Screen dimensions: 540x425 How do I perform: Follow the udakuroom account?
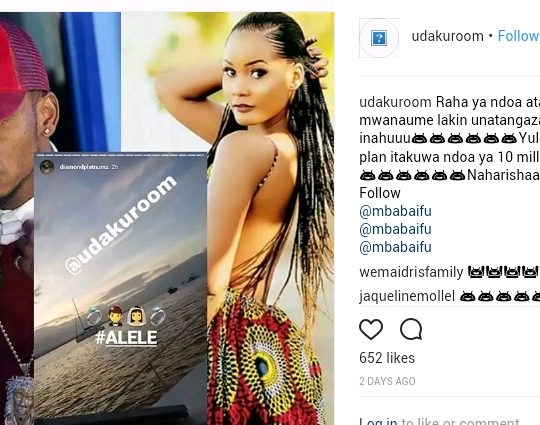coord(518,36)
